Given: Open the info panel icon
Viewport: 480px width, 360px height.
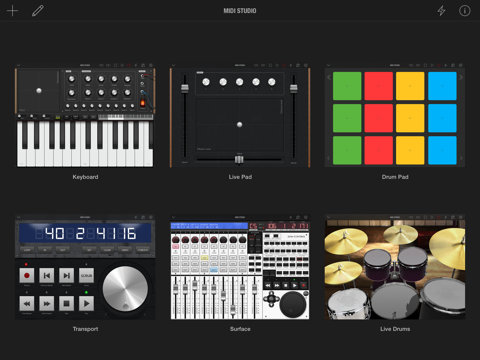Looking at the screenshot, I should pyautogui.click(x=465, y=11).
